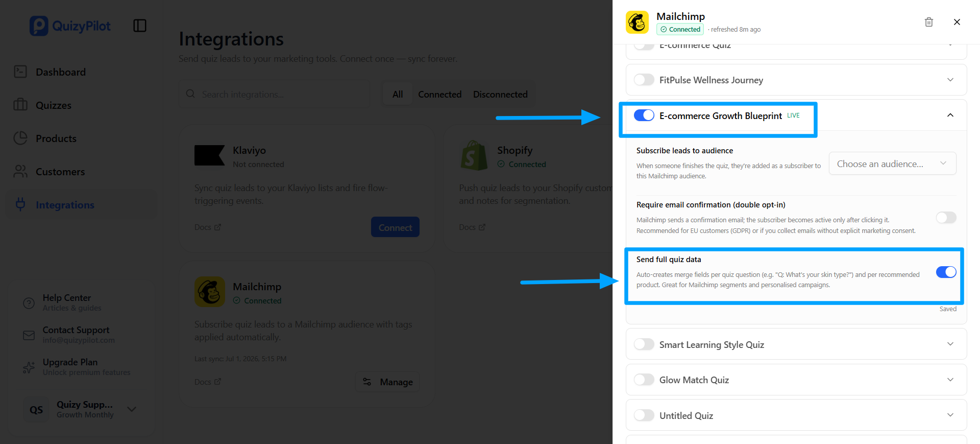Select Integrations in sidebar
The height and width of the screenshot is (444, 980).
pyautogui.click(x=82, y=204)
